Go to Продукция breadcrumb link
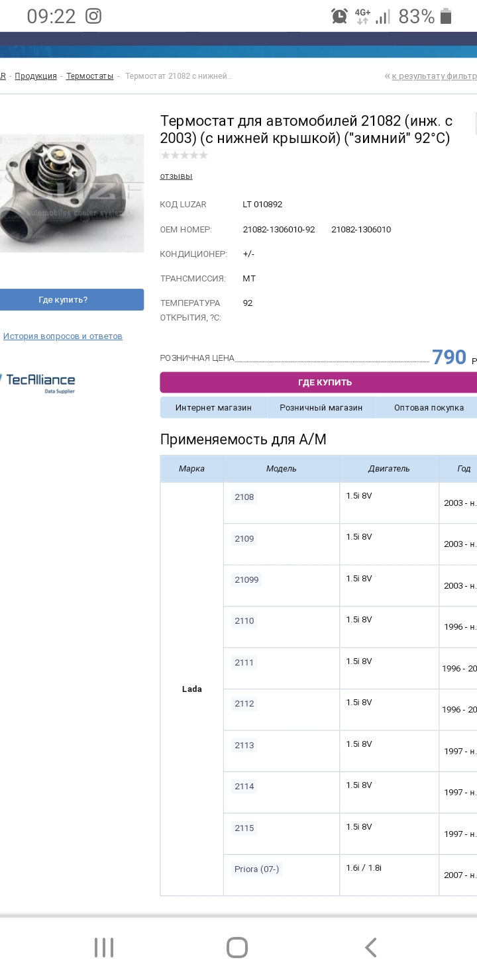This screenshot has height=980, width=477. point(36,76)
